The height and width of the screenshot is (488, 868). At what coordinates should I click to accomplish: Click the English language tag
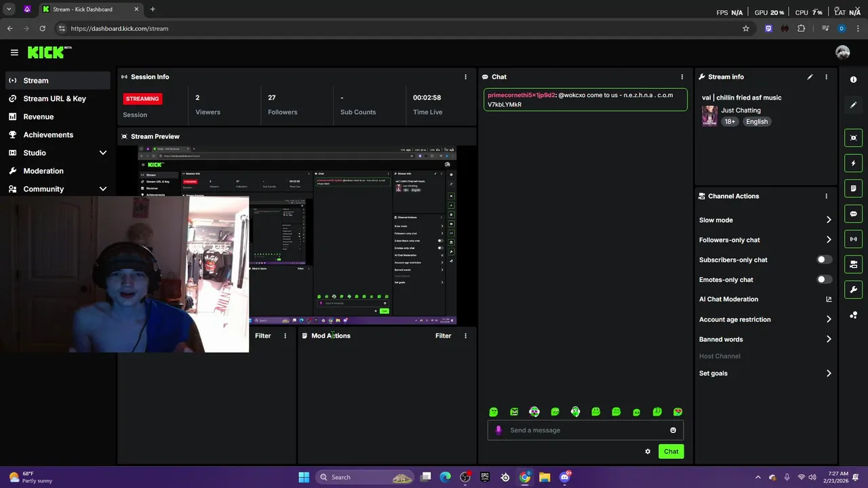click(x=757, y=122)
